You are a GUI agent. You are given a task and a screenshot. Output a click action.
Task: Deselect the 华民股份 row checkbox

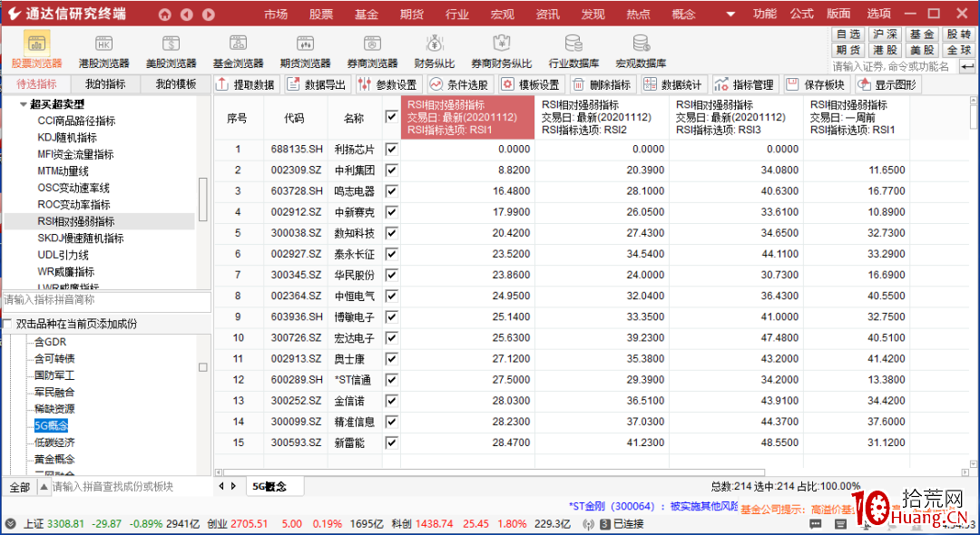click(392, 275)
